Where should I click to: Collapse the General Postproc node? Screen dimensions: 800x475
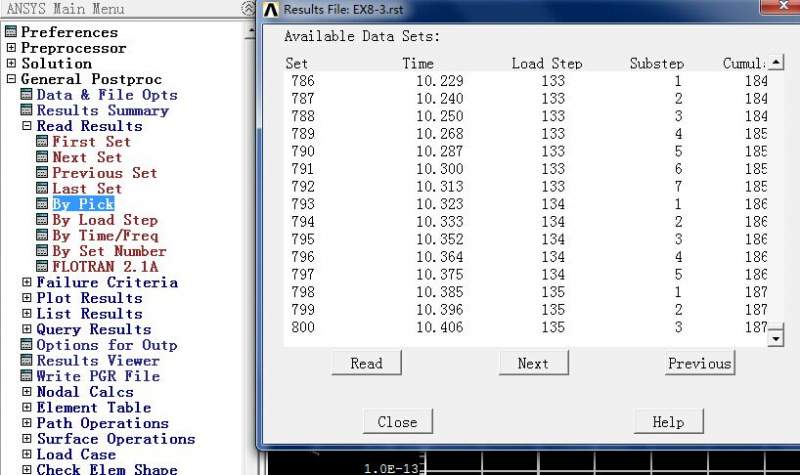[11, 79]
